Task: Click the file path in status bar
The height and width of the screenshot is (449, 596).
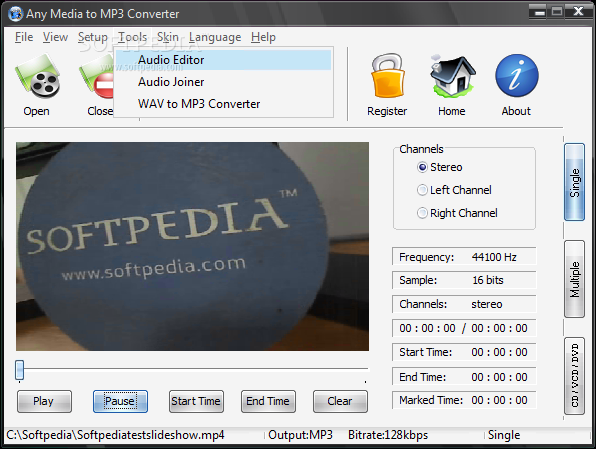Action: tap(116, 435)
